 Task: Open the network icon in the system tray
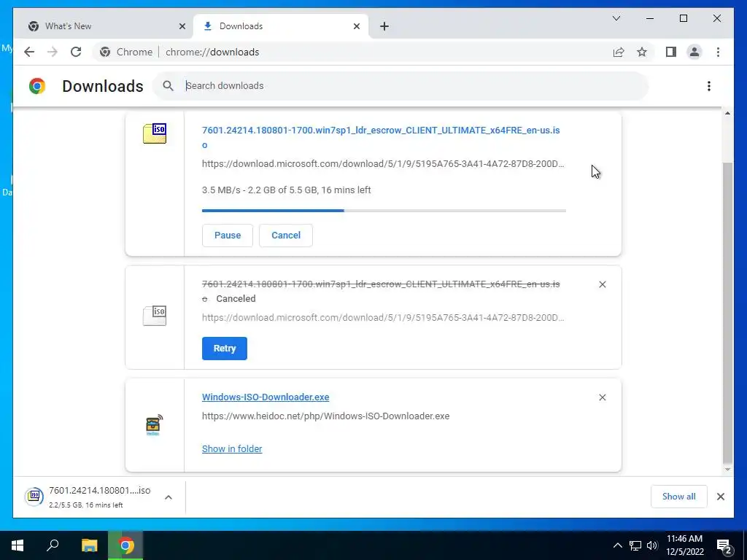click(x=635, y=545)
